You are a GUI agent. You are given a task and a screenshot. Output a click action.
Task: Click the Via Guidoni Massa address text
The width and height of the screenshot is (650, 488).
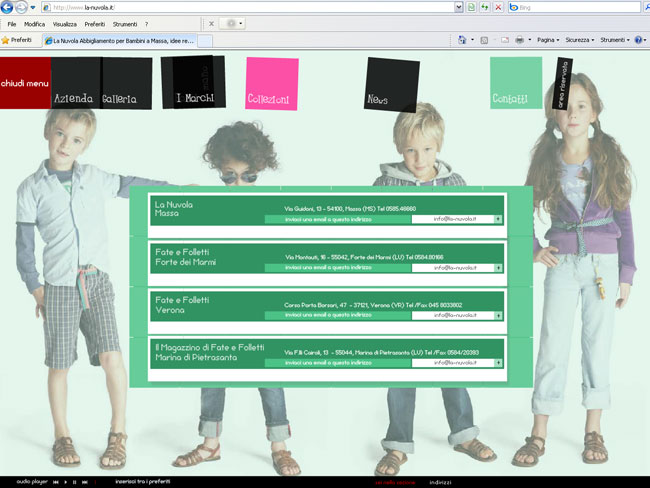(x=350, y=209)
